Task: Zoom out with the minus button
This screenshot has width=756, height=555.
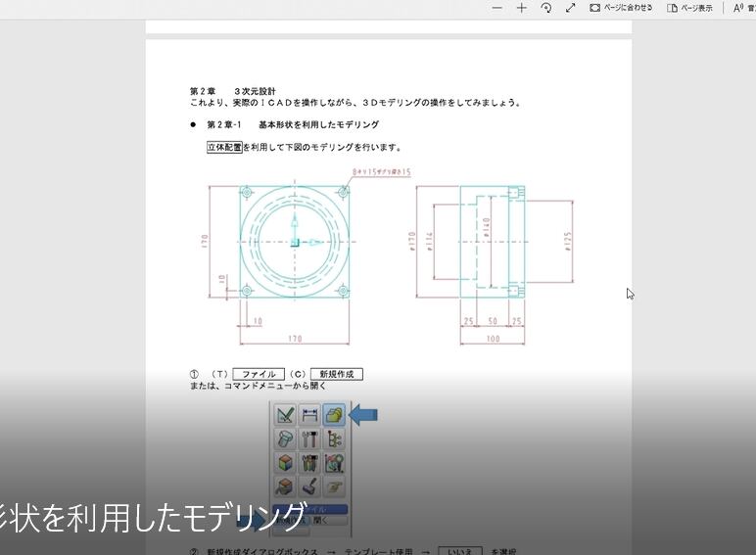Action: tap(497, 8)
